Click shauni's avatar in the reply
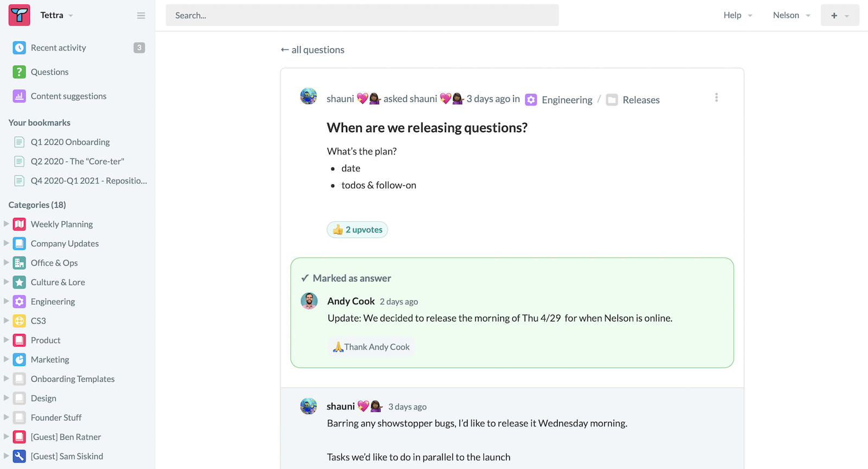This screenshot has height=469, width=868. pyautogui.click(x=309, y=406)
